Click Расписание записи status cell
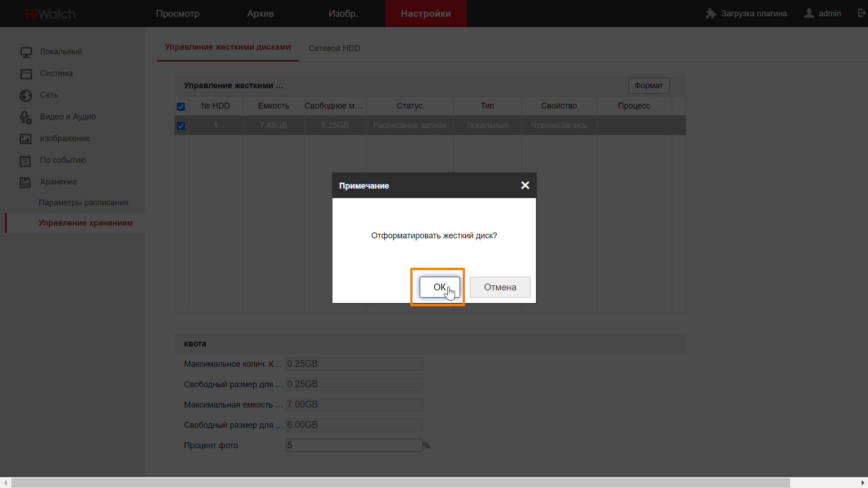Screen dimensions: 868x488 pyautogui.click(x=409, y=125)
